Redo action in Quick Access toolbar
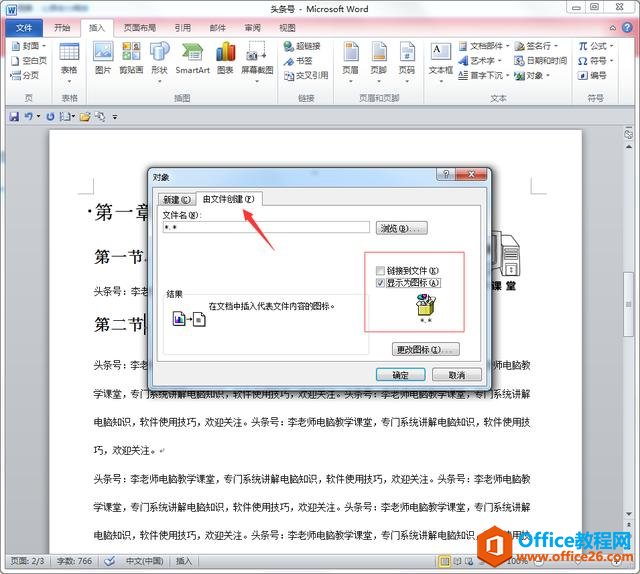 (x=50, y=117)
